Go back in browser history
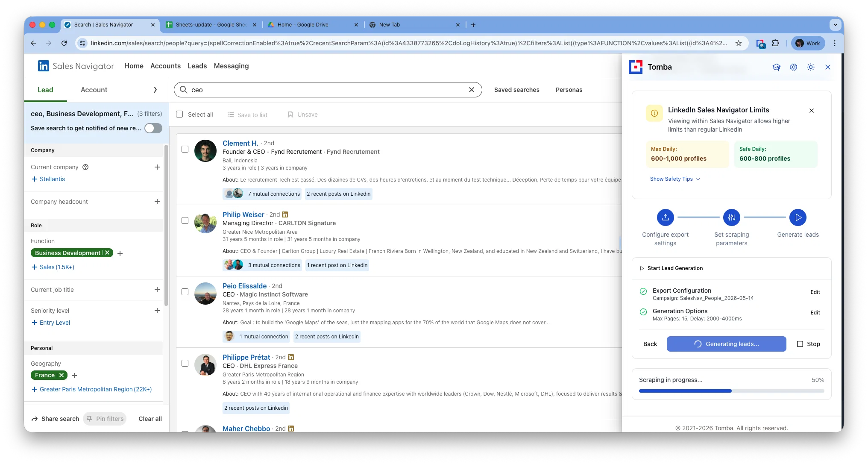 pyautogui.click(x=33, y=43)
